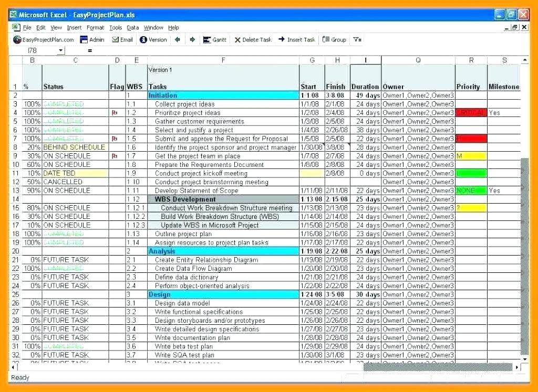This screenshot has width=538, height=392.
Task: Open the View menu
Action: [x=56, y=28]
